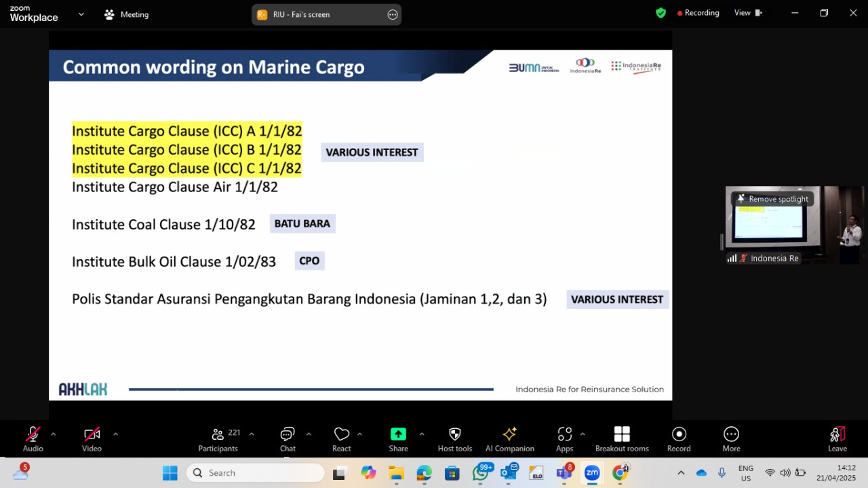The image size is (868, 488).
Task: Open the Apps panel
Action: (565, 439)
